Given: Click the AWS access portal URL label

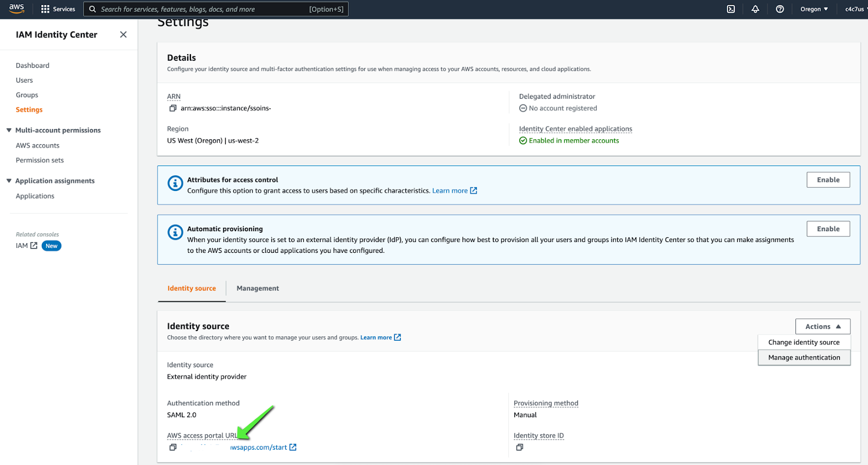Looking at the screenshot, I should 202,436.
